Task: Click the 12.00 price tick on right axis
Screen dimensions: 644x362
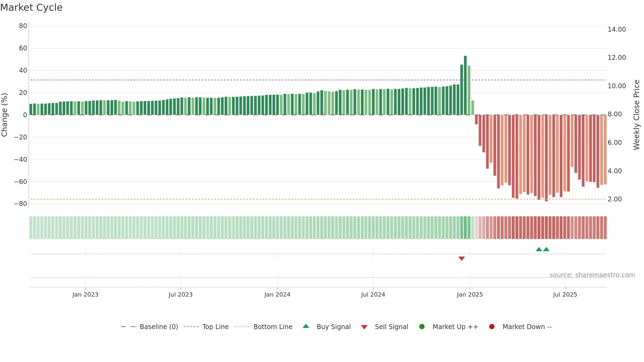Action: pyautogui.click(x=617, y=57)
